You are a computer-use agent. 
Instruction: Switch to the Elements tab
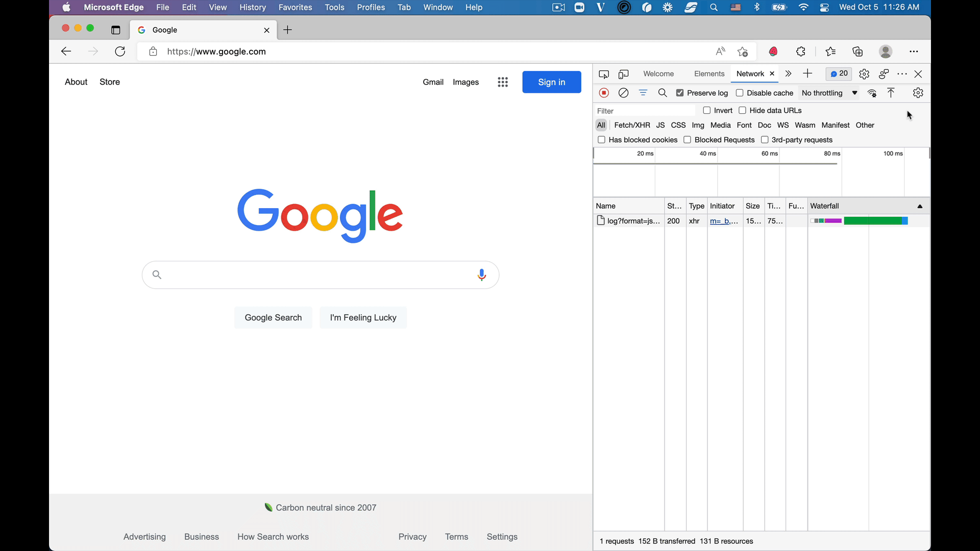click(709, 73)
